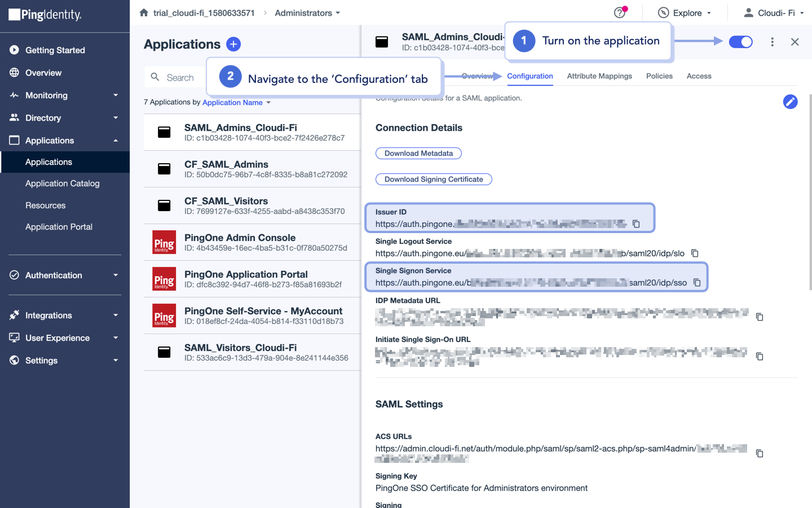Create a new application with the plus icon

[x=233, y=44]
